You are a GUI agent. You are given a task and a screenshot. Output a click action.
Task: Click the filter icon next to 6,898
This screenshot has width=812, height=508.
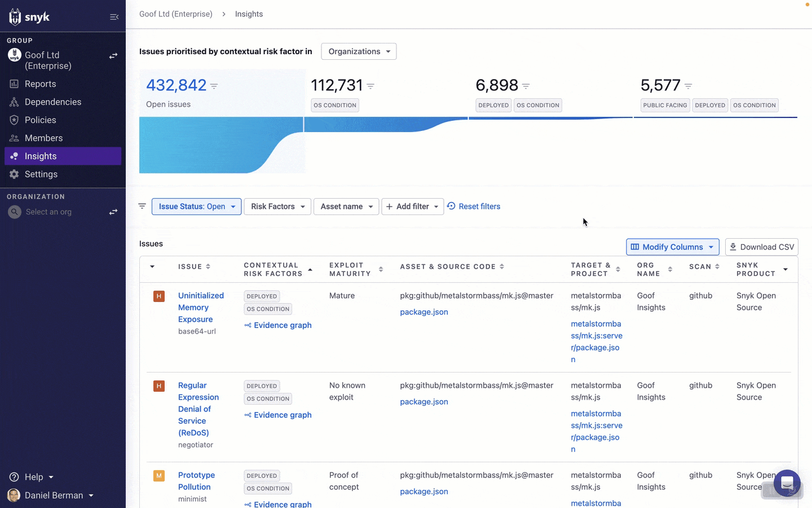(526, 86)
